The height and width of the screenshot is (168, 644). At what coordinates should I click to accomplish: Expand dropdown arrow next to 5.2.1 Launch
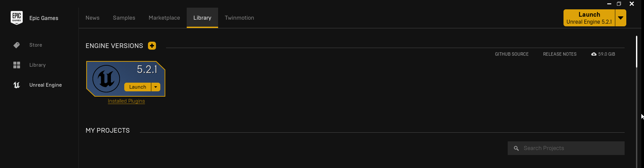point(156,87)
